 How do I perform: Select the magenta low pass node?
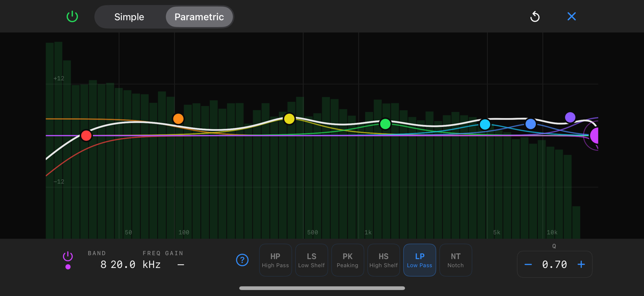point(594,136)
